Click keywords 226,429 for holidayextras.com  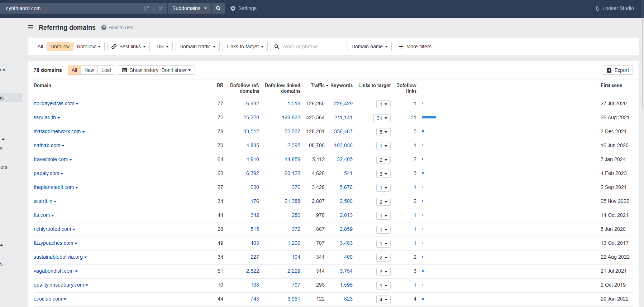pos(343,103)
